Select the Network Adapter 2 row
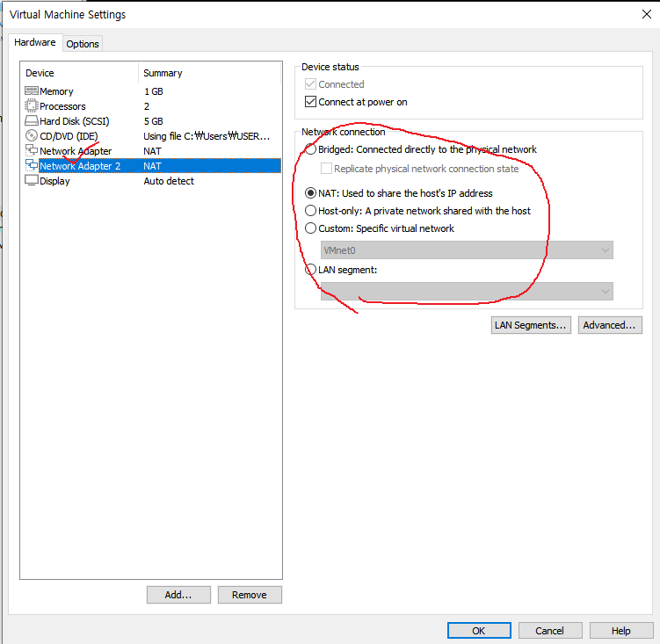 pyautogui.click(x=152, y=166)
